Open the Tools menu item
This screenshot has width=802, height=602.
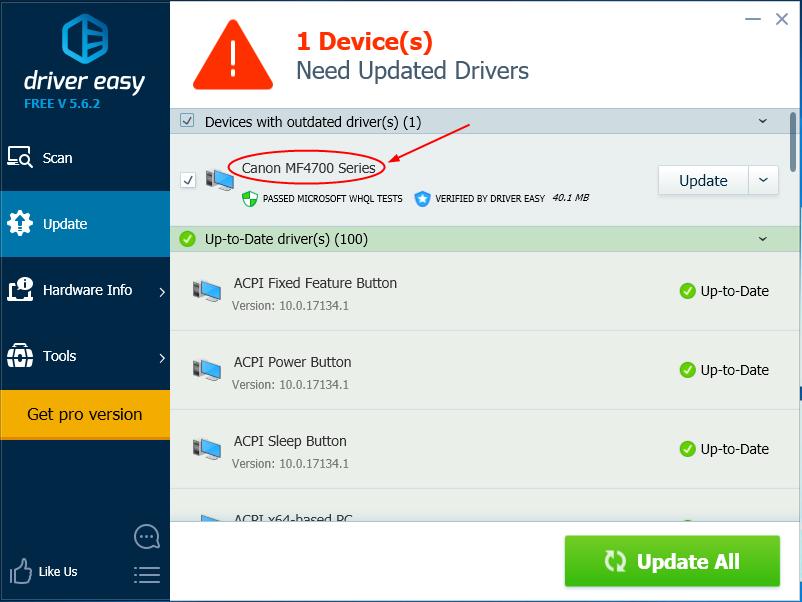coord(85,356)
